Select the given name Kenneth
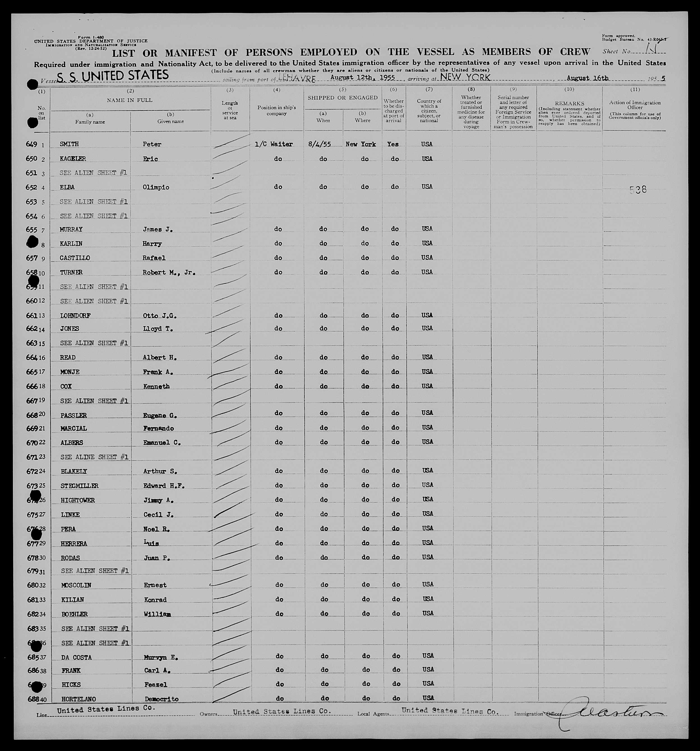Viewport: 700px width, 751px height. click(x=156, y=387)
